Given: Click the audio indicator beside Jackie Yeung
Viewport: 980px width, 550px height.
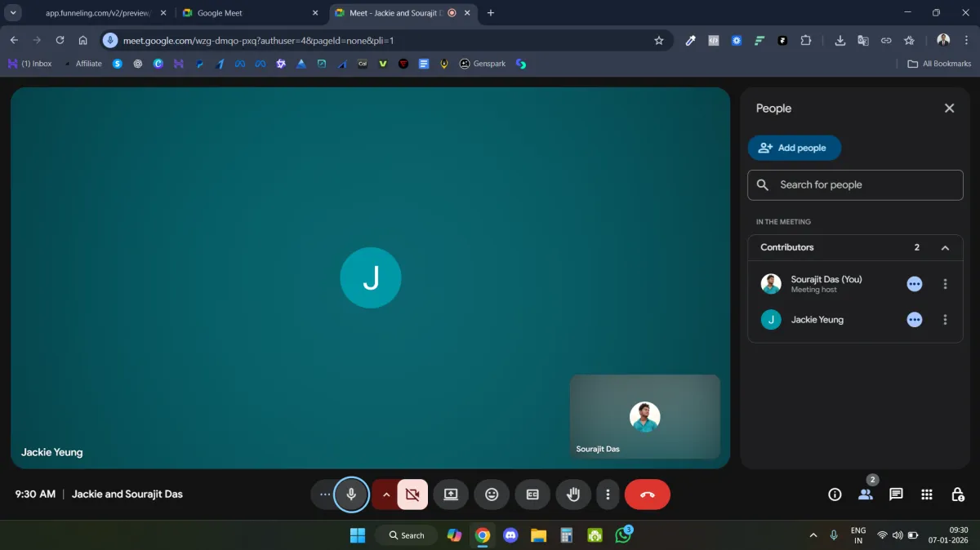Looking at the screenshot, I should coord(915,320).
